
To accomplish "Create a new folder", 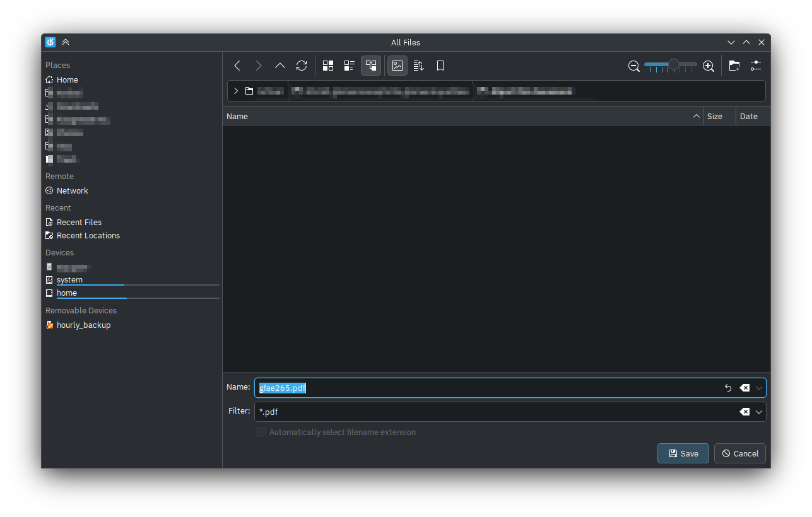I will [734, 66].
